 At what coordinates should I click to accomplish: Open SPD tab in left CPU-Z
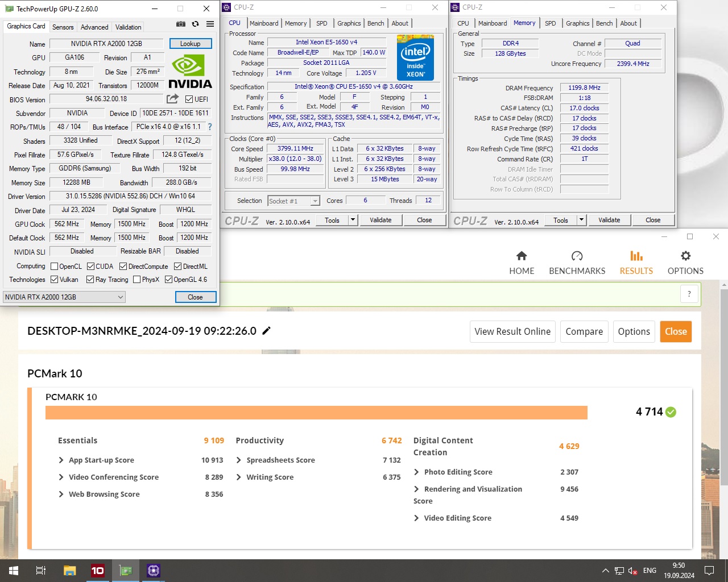pyautogui.click(x=322, y=23)
